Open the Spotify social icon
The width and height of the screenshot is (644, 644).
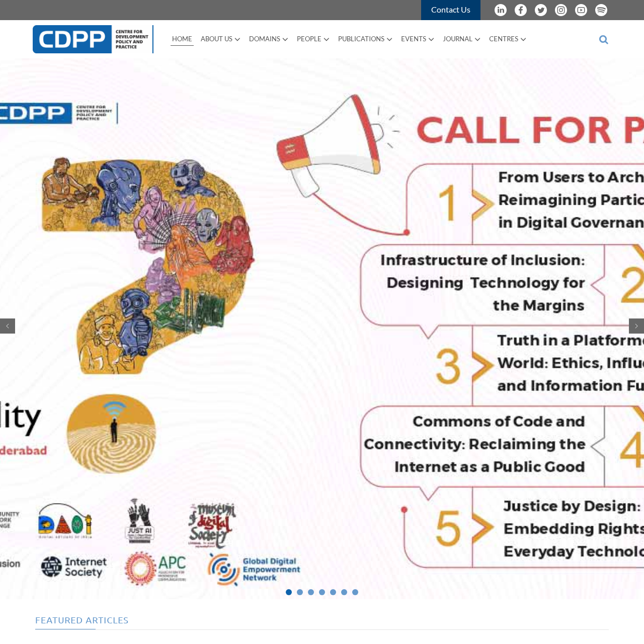(601, 10)
